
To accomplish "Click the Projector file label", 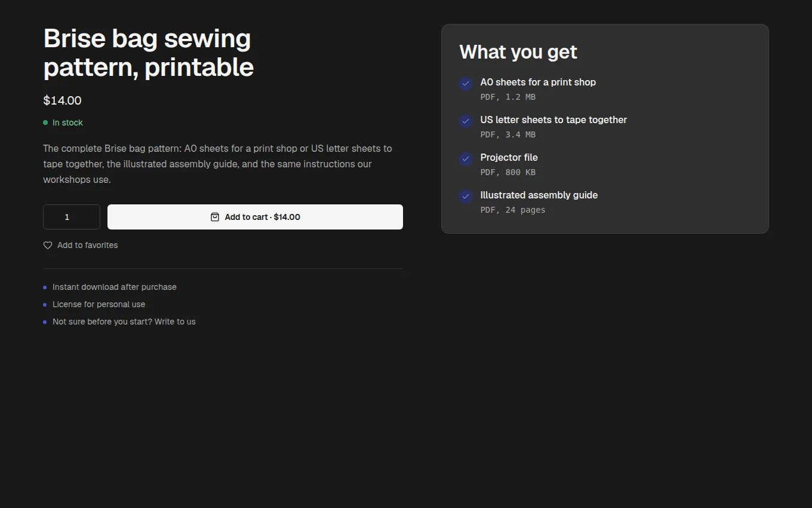I will pos(509,157).
